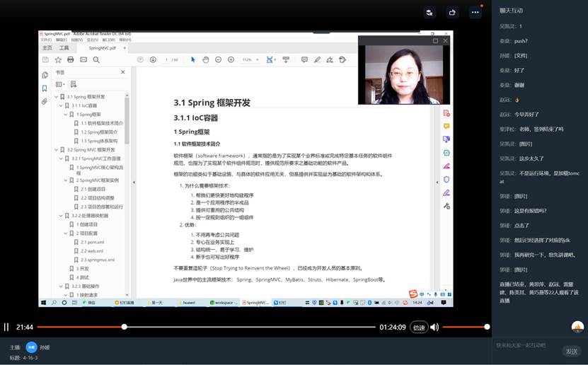588x365 pixels.
Task: Go to previous page with the up-arrow icon
Action: point(140,59)
